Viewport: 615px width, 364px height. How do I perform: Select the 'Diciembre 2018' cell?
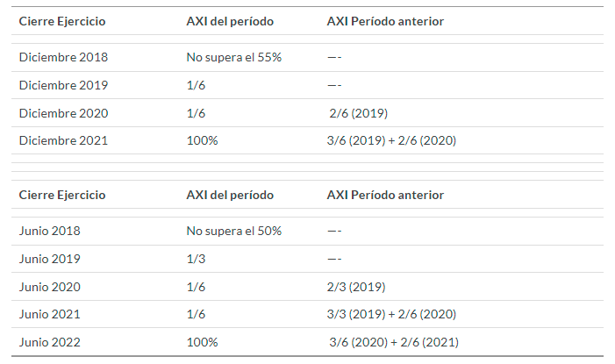[63, 57]
